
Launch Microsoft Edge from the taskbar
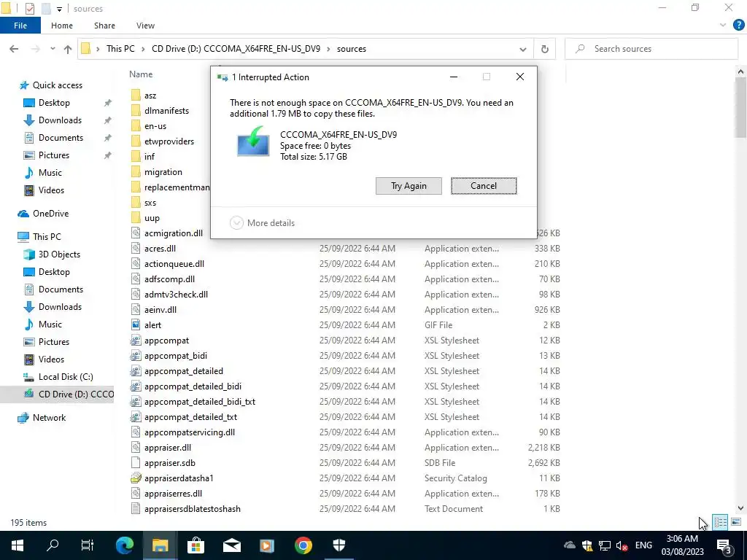125,545
